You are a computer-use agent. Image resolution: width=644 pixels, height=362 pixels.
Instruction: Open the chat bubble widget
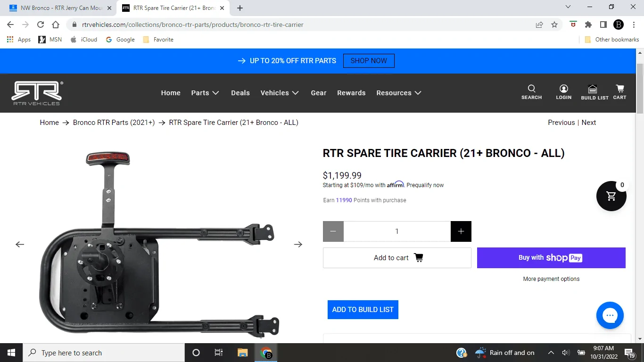coord(610,315)
